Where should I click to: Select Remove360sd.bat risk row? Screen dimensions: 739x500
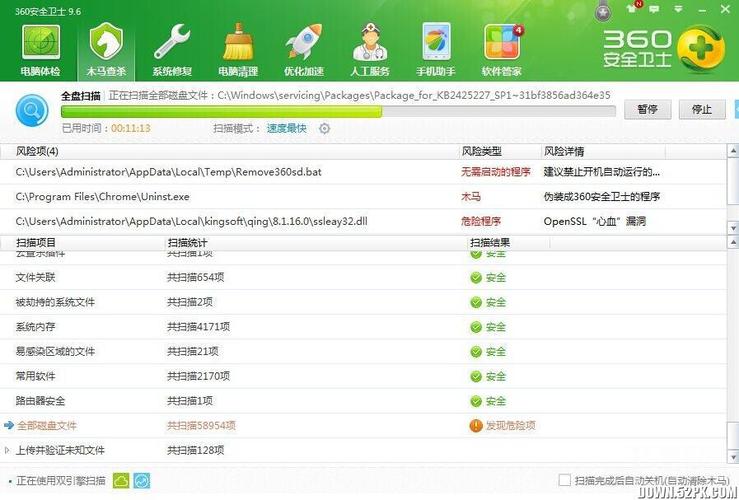(x=363, y=172)
